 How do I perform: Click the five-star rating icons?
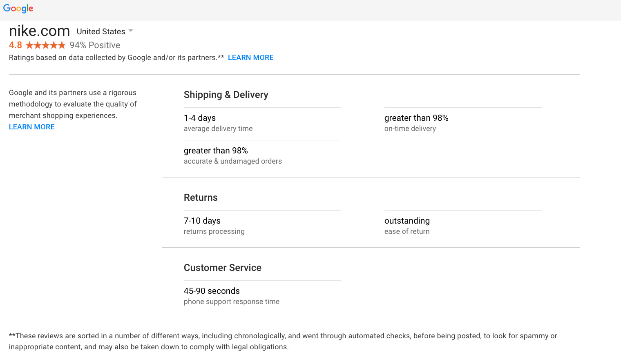pos(45,45)
